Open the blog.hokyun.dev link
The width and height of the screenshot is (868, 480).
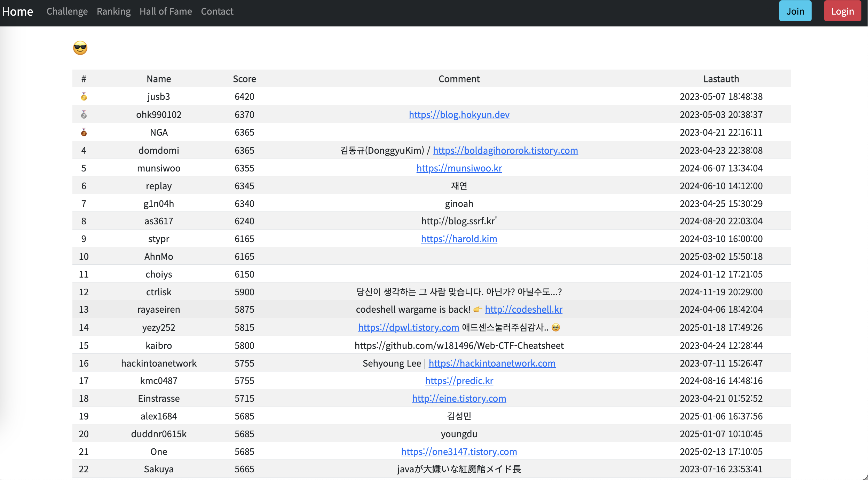[459, 114]
